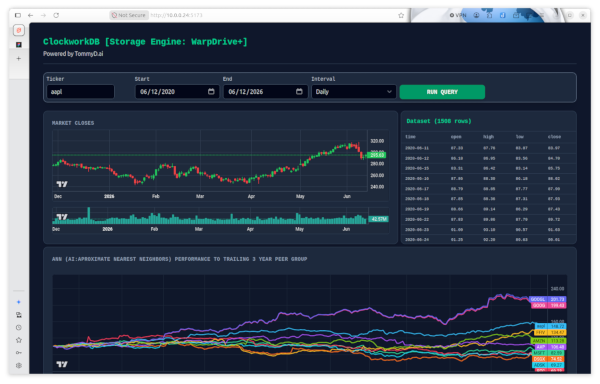Click the 'Powered by TommyD.ai' text

[73, 54]
